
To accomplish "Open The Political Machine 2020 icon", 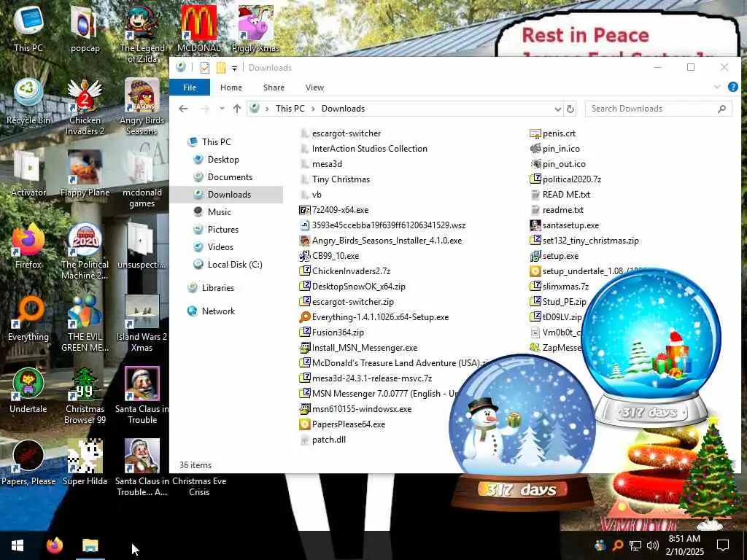I will 85,252.
